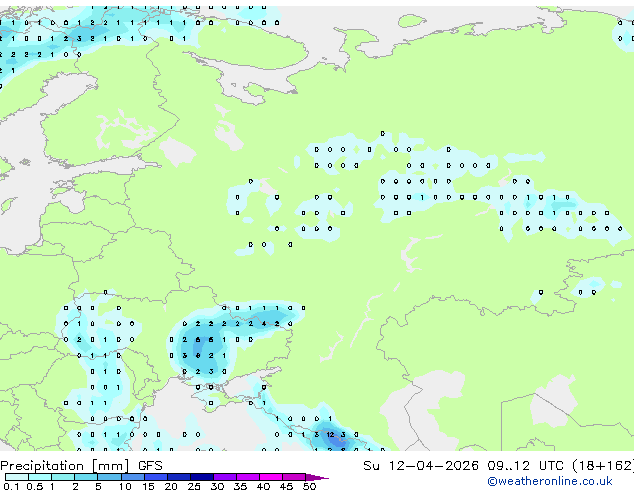The image size is (634, 490).
Task: Click the 0.1–0.5 mm palest legend swatch
Action: (17, 477)
